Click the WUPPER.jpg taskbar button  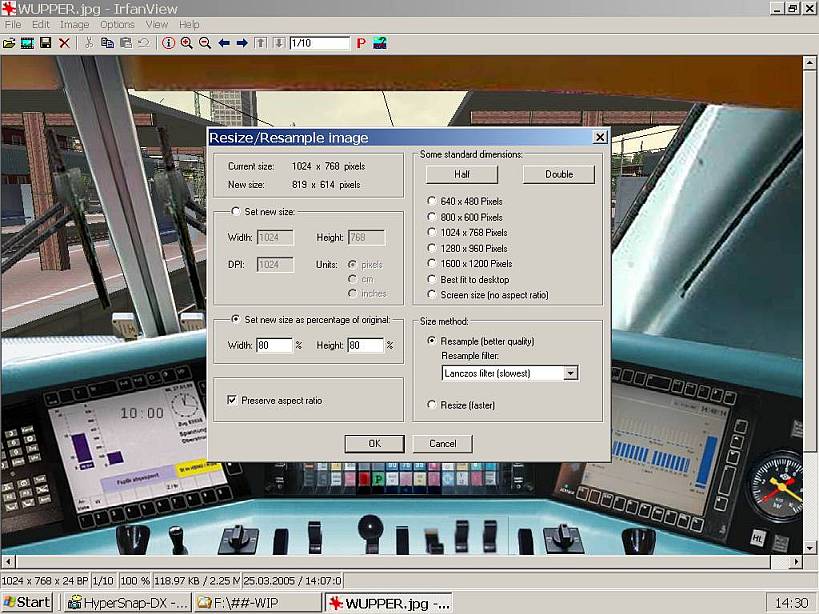coord(389,603)
